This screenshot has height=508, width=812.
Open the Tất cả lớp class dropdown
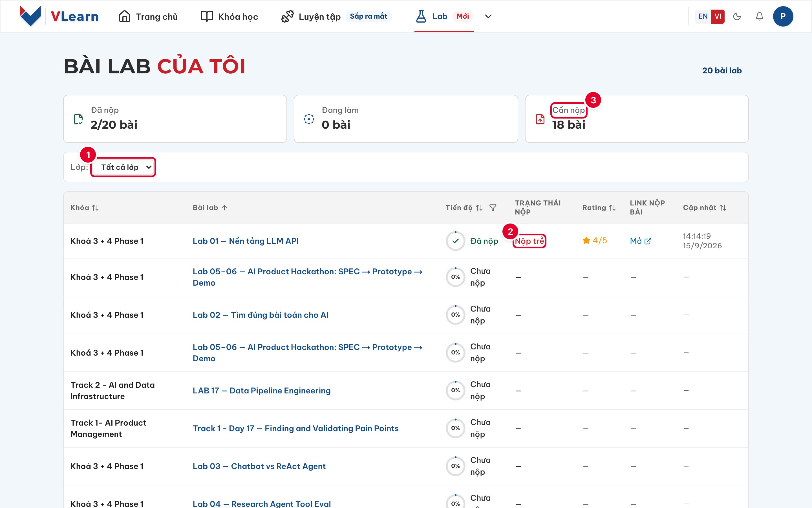pyautogui.click(x=123, y=167)
